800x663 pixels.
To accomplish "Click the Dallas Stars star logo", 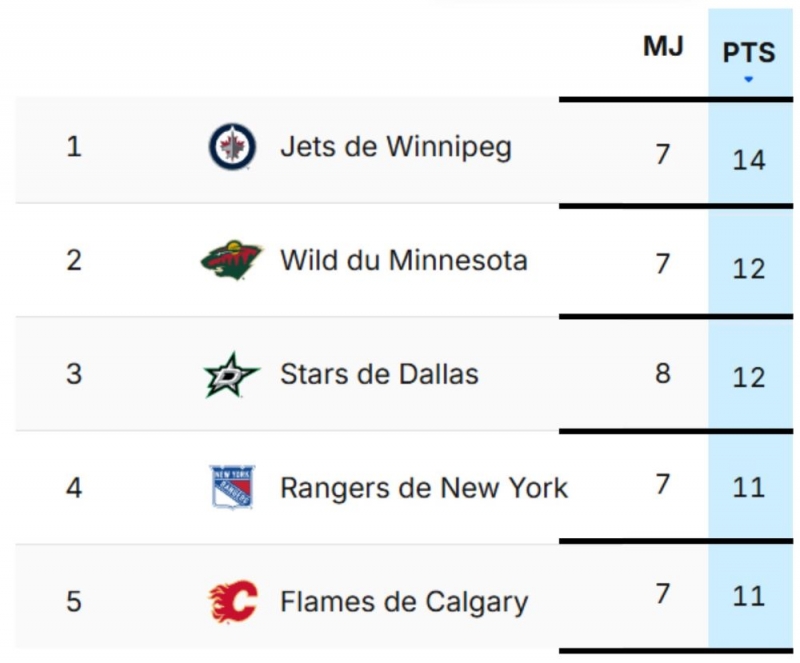I will [x=231, y=373].
